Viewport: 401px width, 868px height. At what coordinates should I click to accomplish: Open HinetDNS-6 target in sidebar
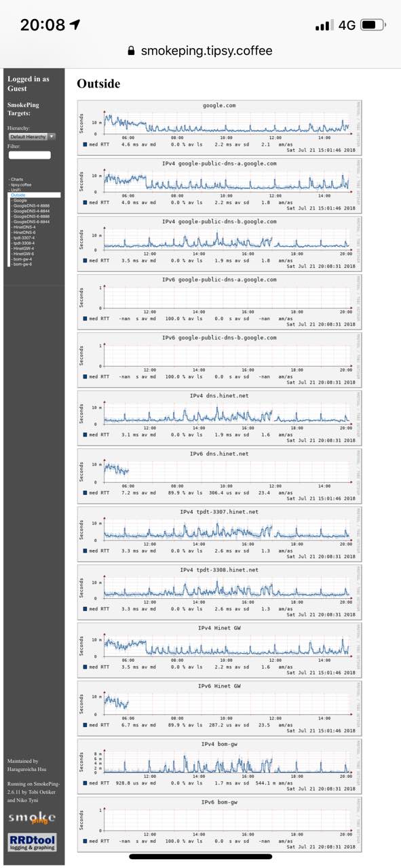pyautogui.click(x=24, y=233)
